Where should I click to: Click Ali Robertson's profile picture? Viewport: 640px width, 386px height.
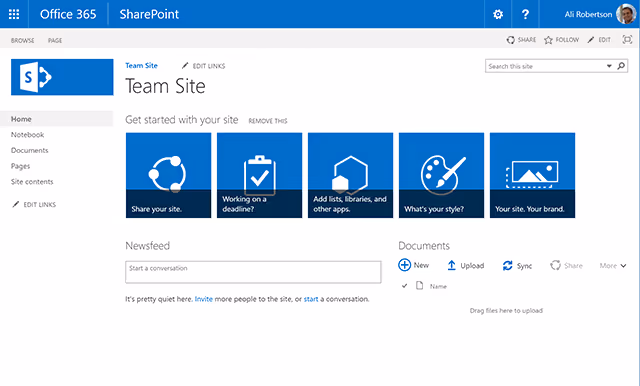[626, 14]
